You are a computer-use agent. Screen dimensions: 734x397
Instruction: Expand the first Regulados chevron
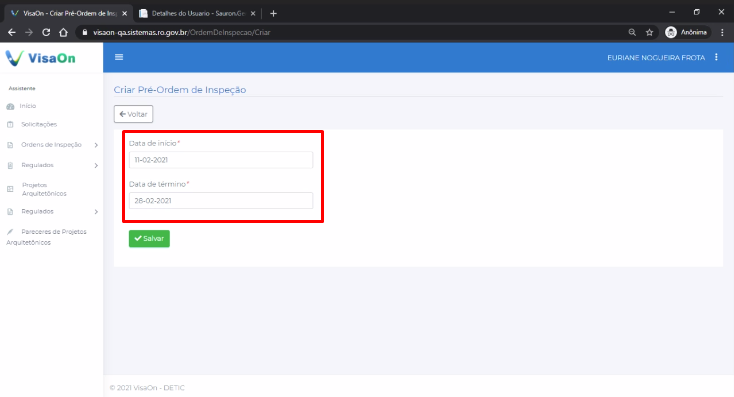click(96, 165)
